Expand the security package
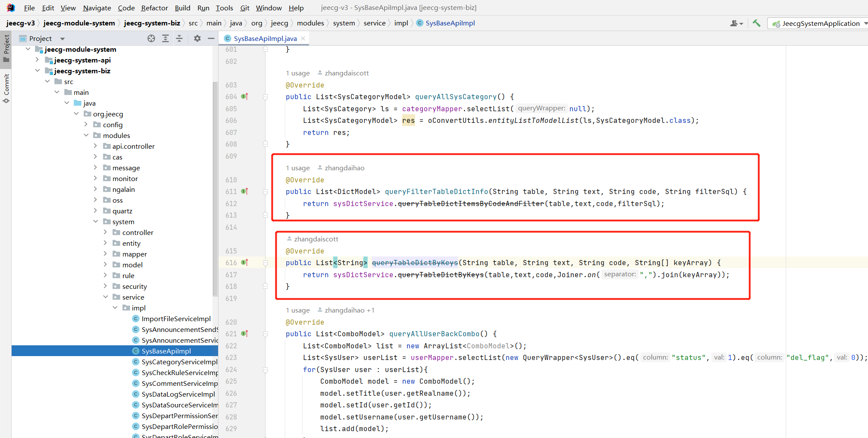The image size is (868, 438). click(x=106, y=286)
